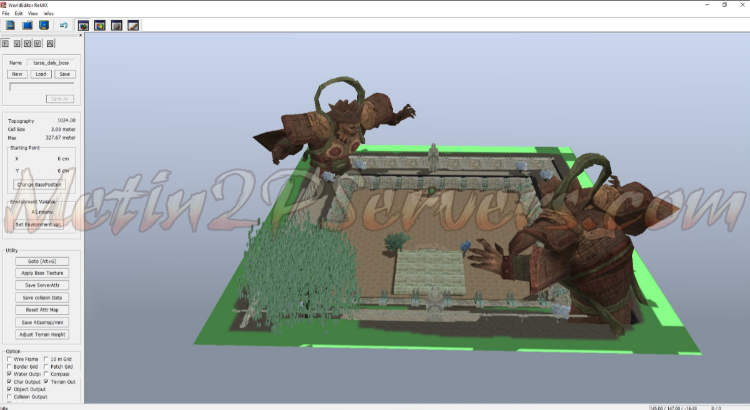Click the Load map button
The width and height of the screenshot is (750, 410).
click(x=41, y=74)
